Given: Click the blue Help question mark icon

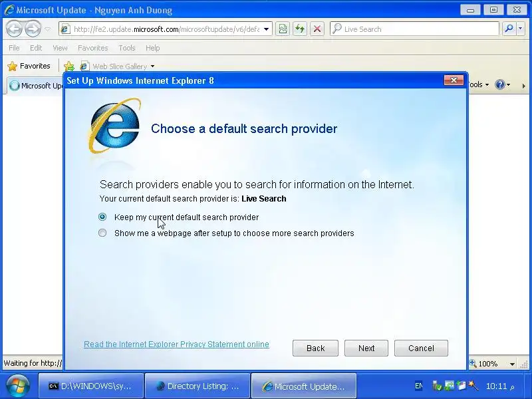Looking at the screenshot, I should tap(500, 84).
